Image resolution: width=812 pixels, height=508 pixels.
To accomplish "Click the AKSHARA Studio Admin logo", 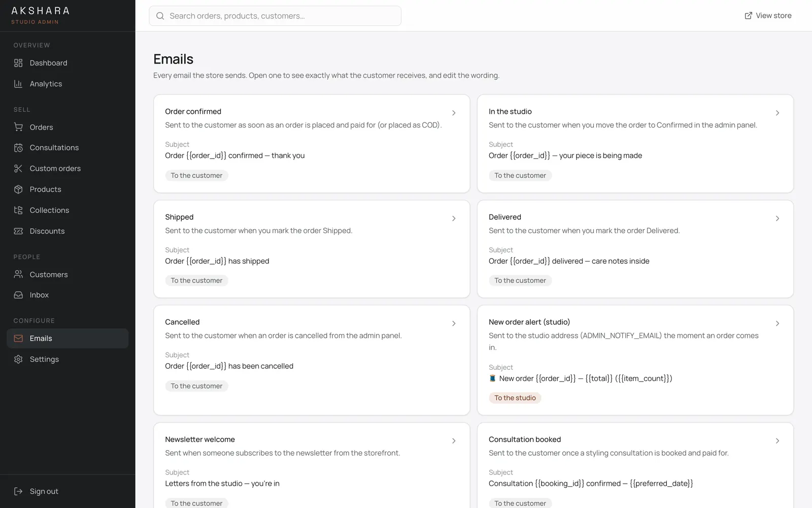I will (x=40, y=15).
